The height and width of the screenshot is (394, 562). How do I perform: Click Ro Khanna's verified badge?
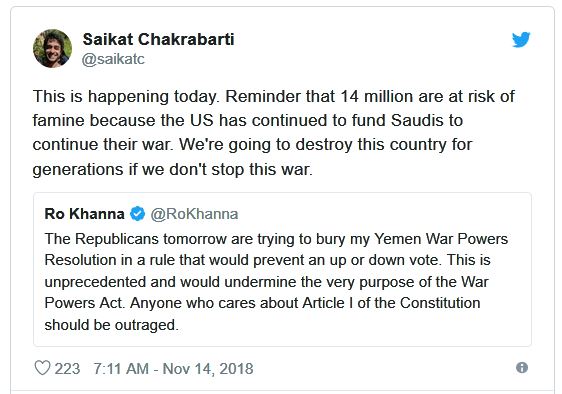(x=137, y=214)
